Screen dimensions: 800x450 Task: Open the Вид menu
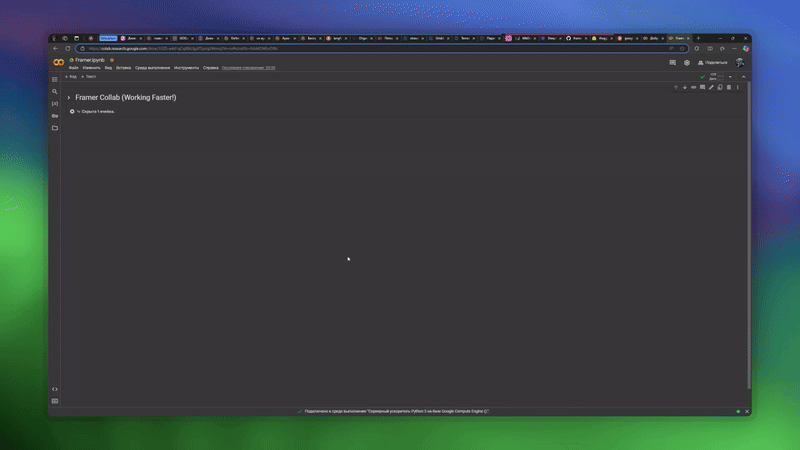coord(108,68)
